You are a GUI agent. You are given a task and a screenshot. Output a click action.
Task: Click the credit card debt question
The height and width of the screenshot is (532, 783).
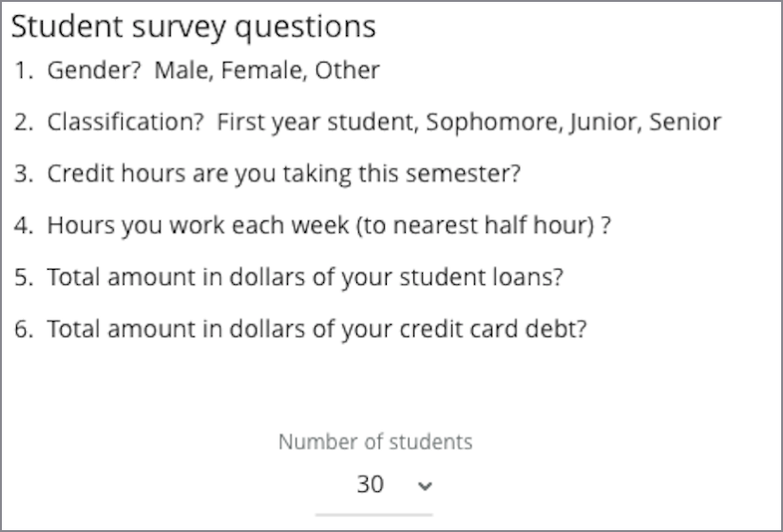pyautogui.click(x=317, y=330)
